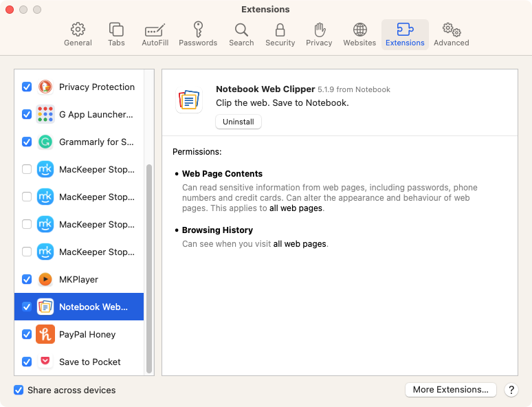Open the Search magnifier icon
The width and height of the screenshot is (532, 407).
tap(241, 30)
